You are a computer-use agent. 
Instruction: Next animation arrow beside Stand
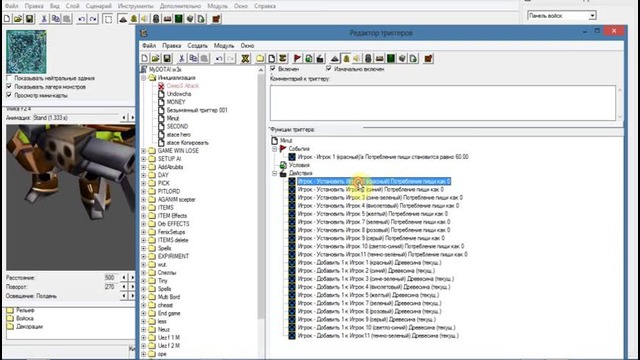coord(132,118)
